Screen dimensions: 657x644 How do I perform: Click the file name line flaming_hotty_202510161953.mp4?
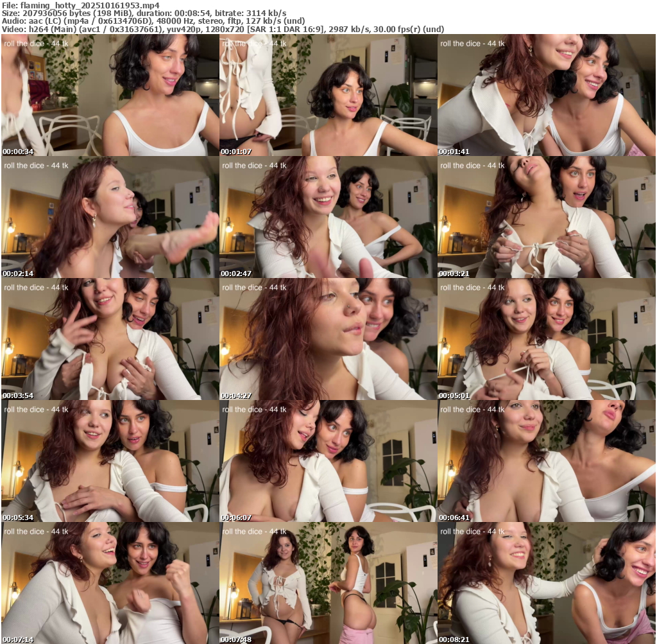(x=81, y=5)
